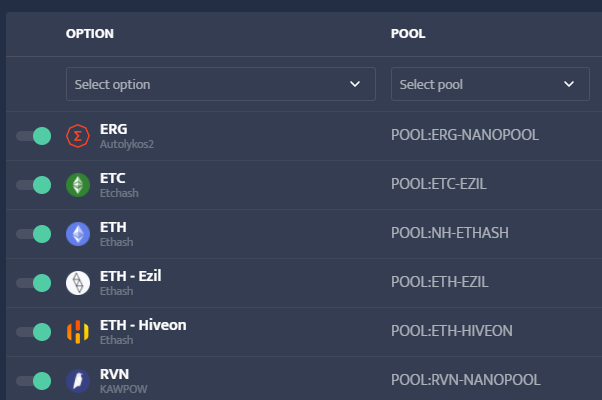Click the chevron in Select option box

coord(355,84)
